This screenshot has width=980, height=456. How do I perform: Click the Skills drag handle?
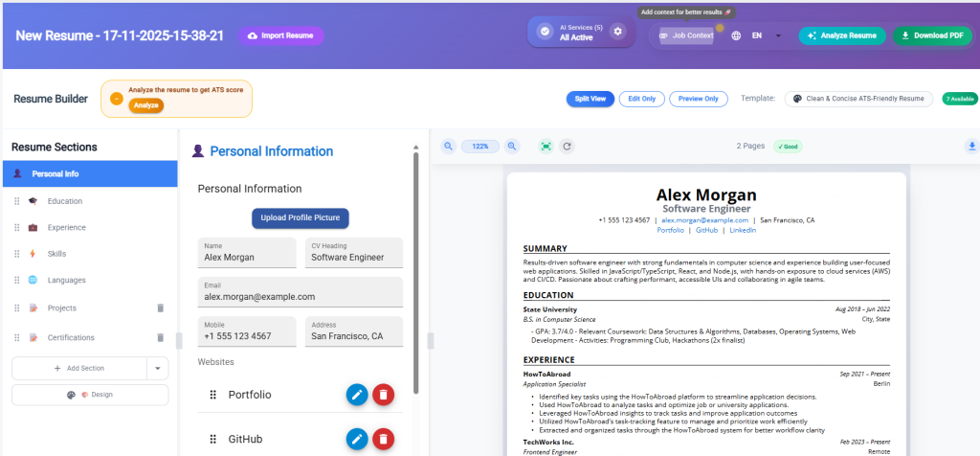tap(17, 254)
